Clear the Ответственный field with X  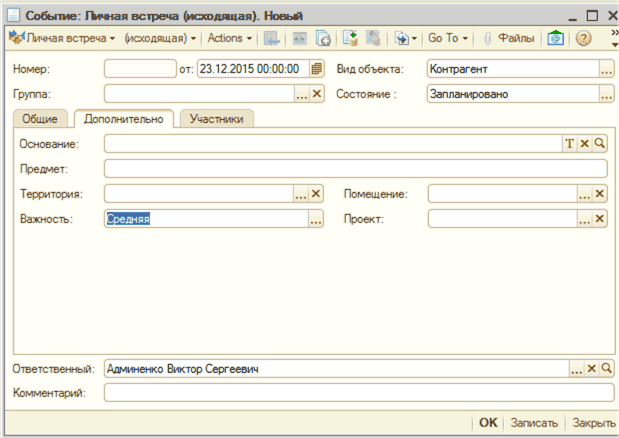pyautogui.click(x=591, y=369)
